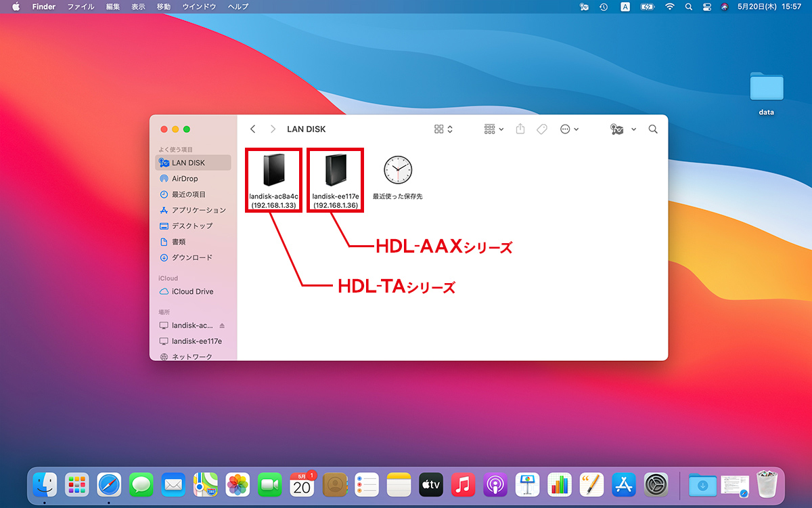812x508 pixels.
Task: Go forward in Finder window
Action: (273, 129)
